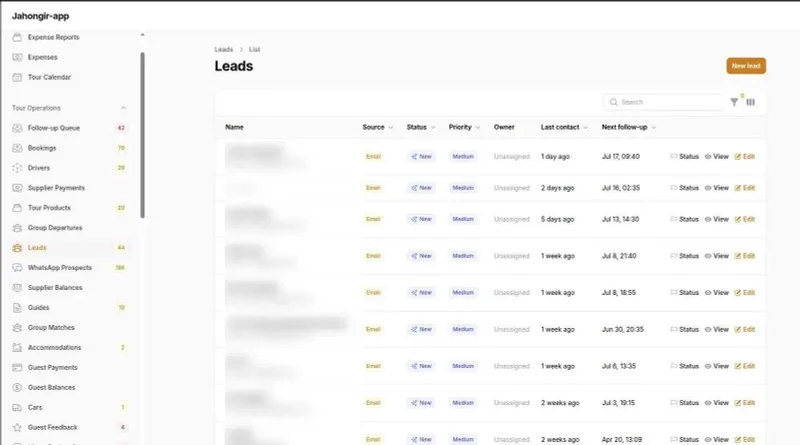Change status of lead due Jul 3, 19:15
This screenshot has height=445, width=800.
pyautogui.click(x=684, y=403)
